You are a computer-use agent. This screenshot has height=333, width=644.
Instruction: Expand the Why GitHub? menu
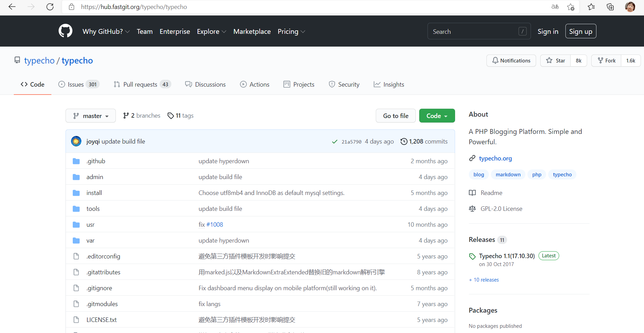[106, 31]
